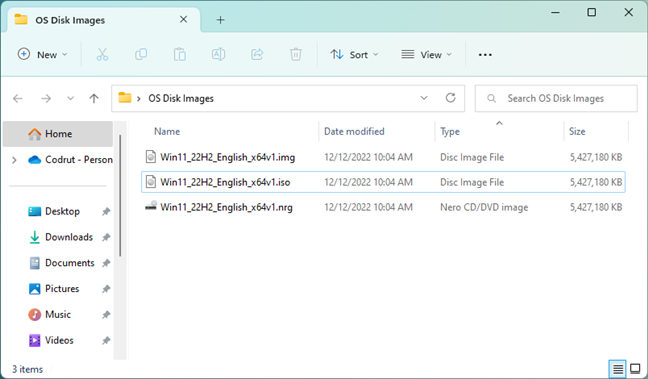Select Win11_22H2_English_x64v1.nrg file
This screenshot has height=379, width=648.
click(x=383, y=207)
